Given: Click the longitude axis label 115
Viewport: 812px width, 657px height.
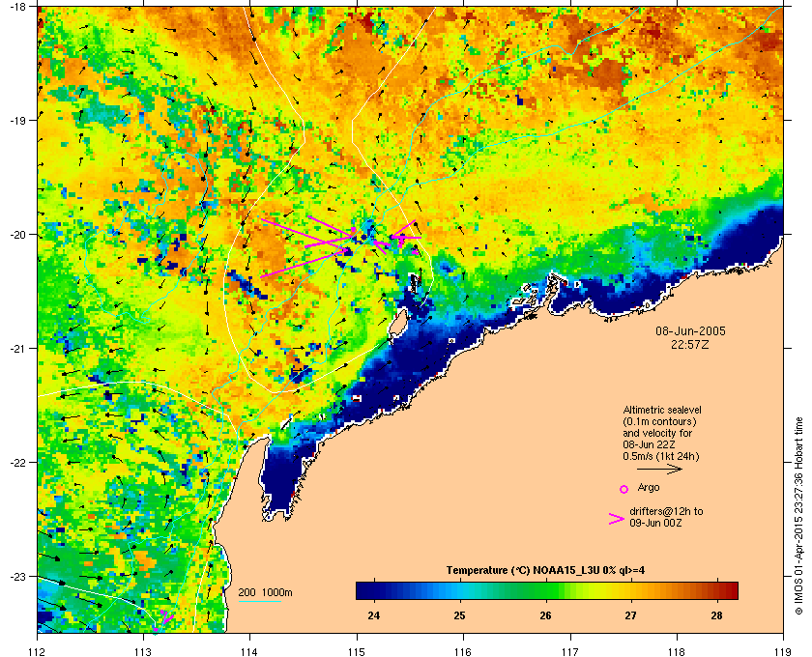Looking at the screenshot, I should (x=357, y=652).
